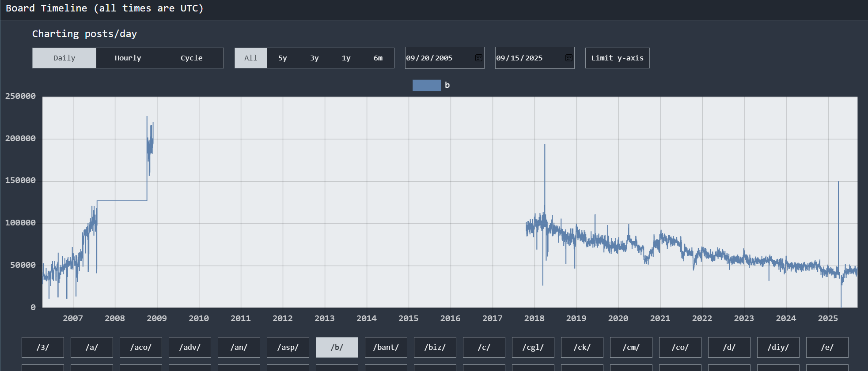Switch to Hourly charting mode
The width and height of the screenshot is (868, 371).
(x=128, y=58)
